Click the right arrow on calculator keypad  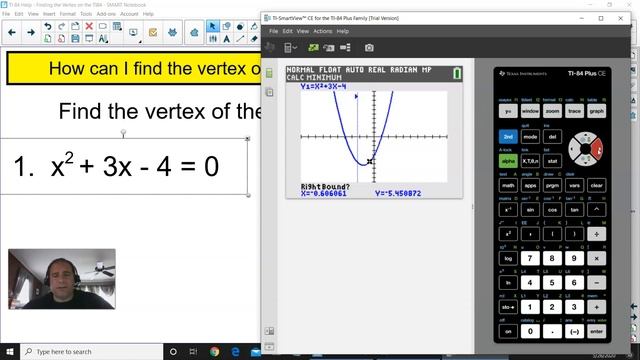pyautogui.click(x=598, y=149)
